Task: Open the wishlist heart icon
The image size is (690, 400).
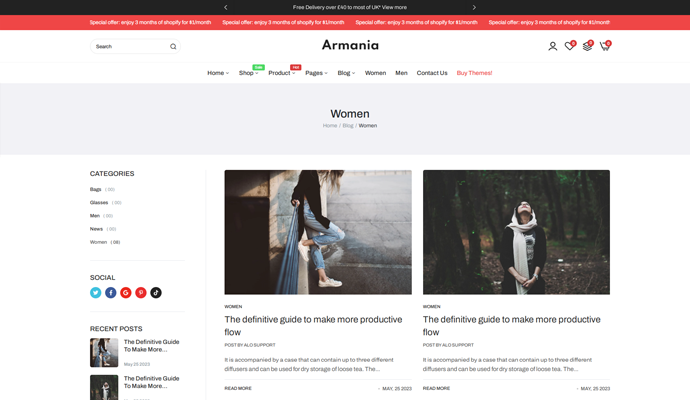Action: click(x=569, y=46)
